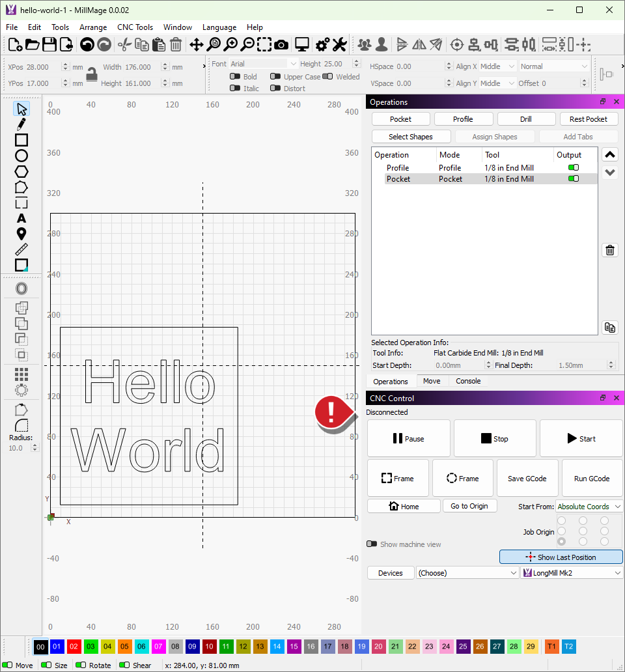Expand the LongMill Mk2 machine dropdown
This screenshot has height=672, width=625.
[x=572, y=573]
